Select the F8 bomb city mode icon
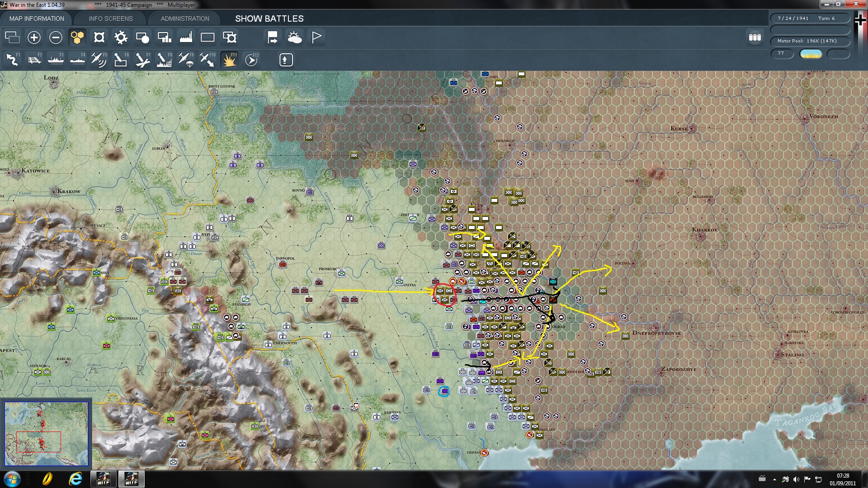This screenshot has height=488, width=868. pyautogui.click(x=164, y=60)
